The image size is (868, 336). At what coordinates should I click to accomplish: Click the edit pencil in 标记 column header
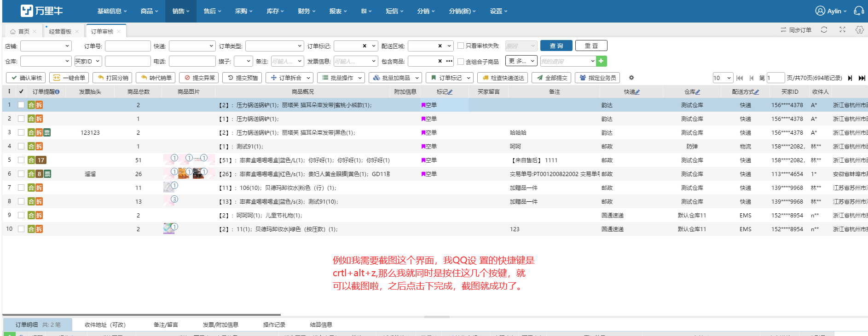[450, 92]
